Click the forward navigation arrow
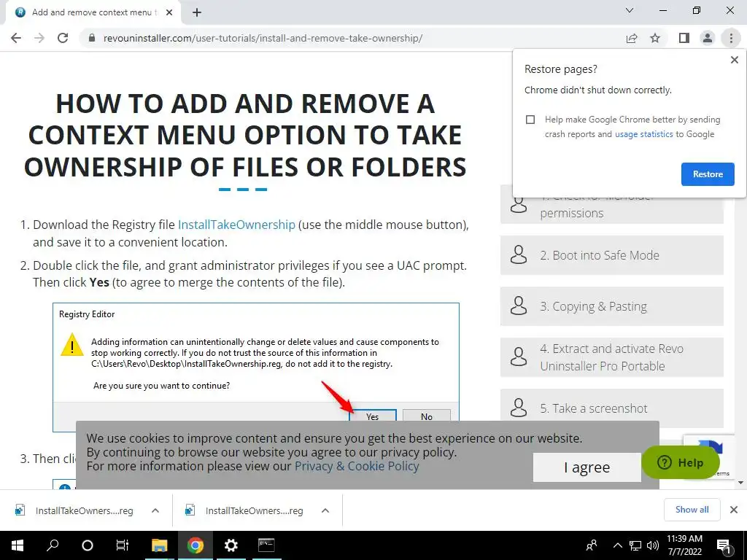The width and height of the screenshot is (747, 560). (x=39, y=38)
